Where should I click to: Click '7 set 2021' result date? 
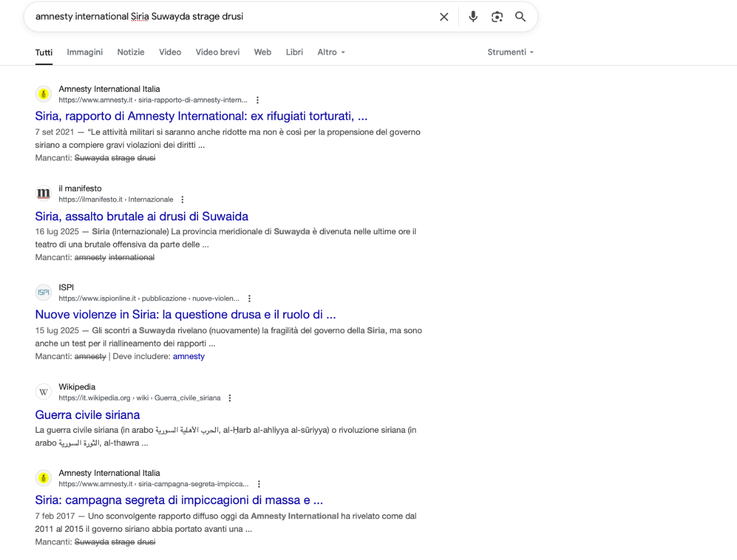point(55,132)
